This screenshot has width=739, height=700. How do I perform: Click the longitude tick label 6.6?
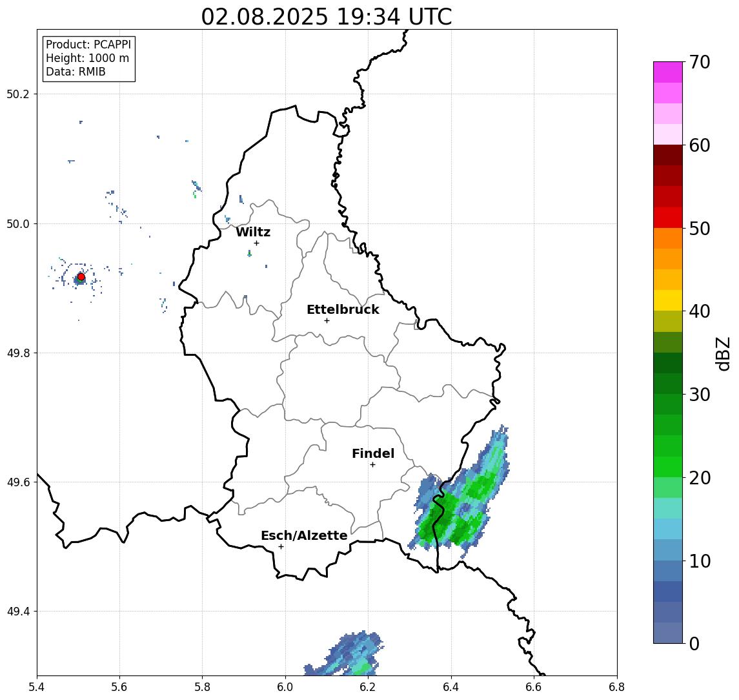click(x=534, y=687)
